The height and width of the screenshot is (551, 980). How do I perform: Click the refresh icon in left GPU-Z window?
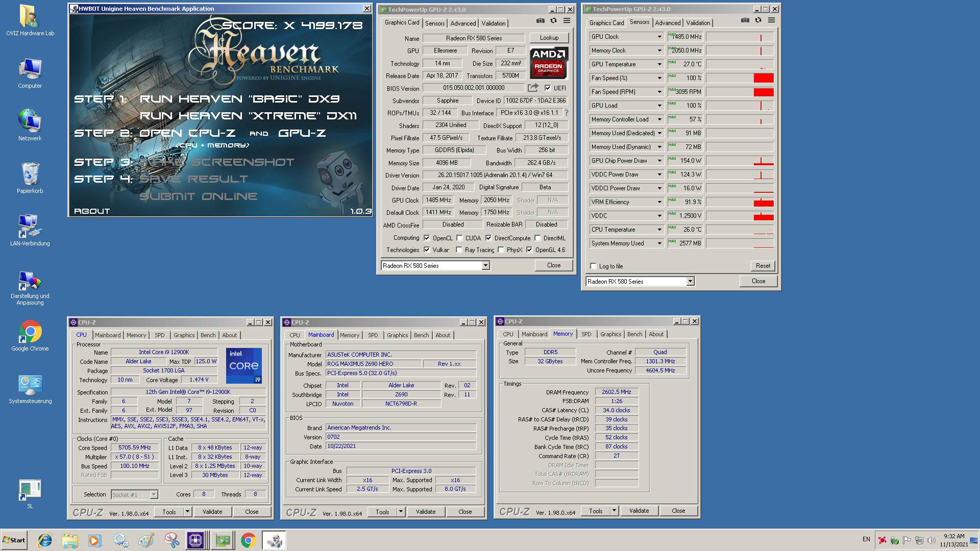click(x=553, y=21)
